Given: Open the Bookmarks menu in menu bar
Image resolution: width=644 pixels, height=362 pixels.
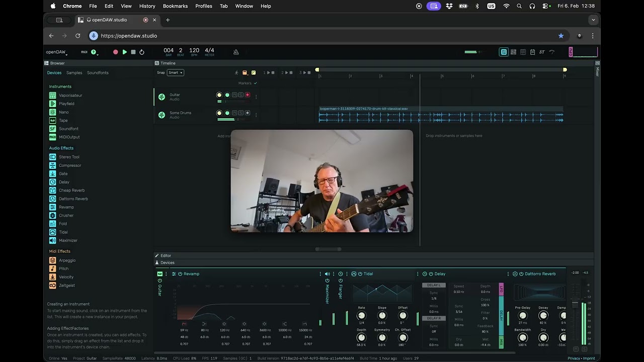Looking at the screenshot, I should click(x=175, y=6).
